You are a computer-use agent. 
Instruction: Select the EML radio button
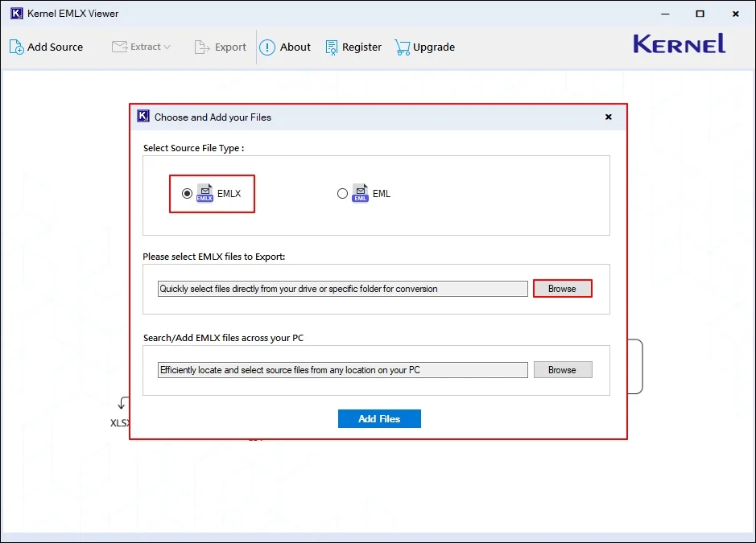342,192
